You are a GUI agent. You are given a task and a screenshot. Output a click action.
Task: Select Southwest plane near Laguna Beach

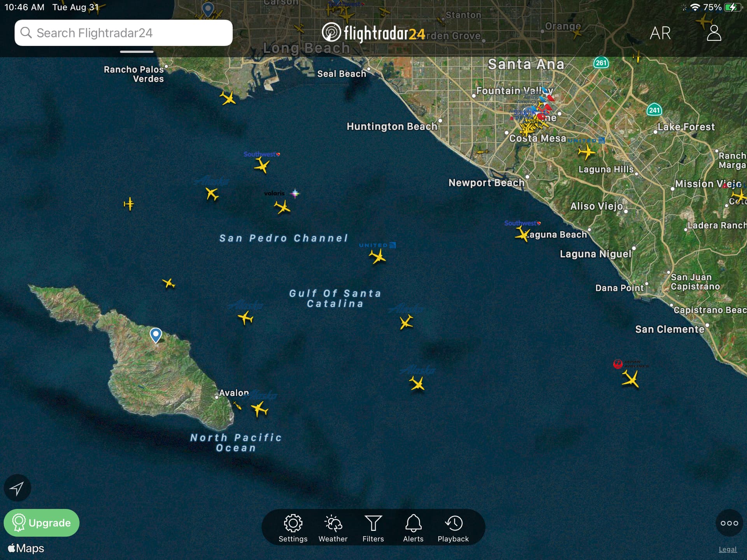(523, 234)
